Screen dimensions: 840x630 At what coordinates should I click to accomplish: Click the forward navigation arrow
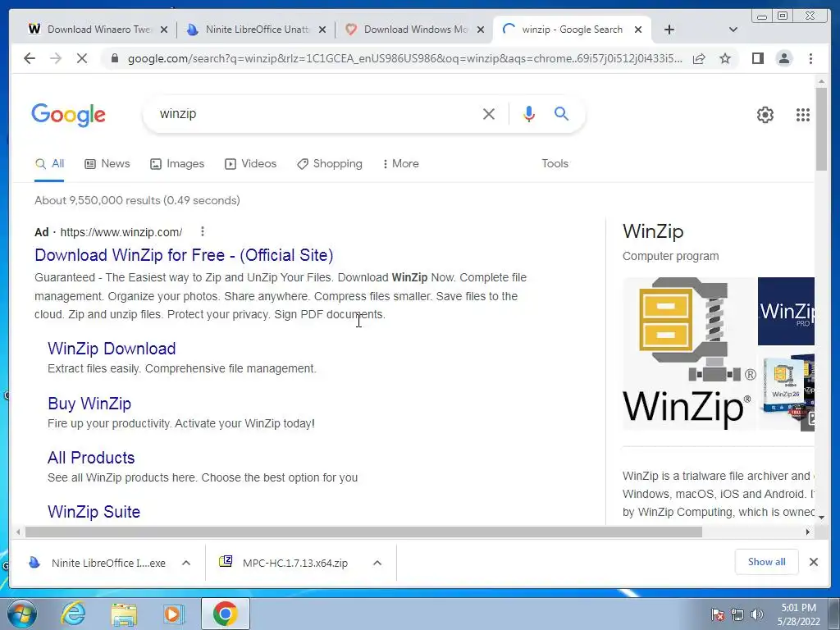(56, 58)
